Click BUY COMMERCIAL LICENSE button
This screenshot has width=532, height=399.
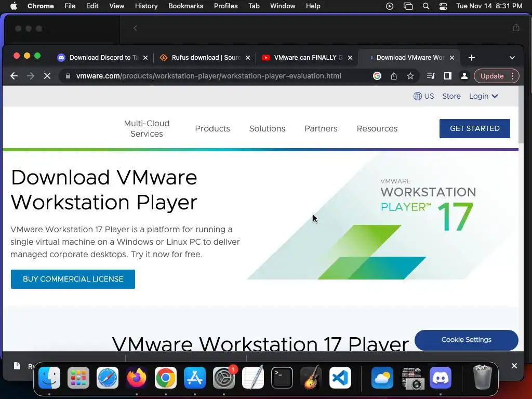[x=73, y=279]
